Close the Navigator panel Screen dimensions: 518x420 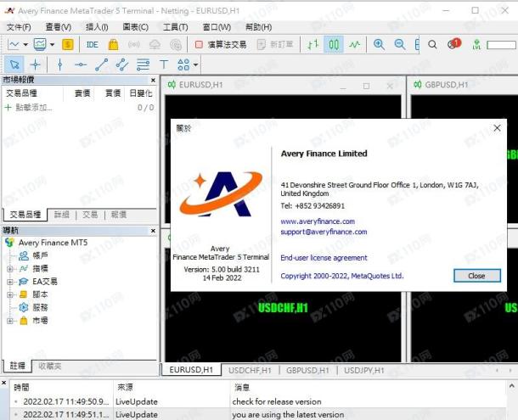point(153,231)
